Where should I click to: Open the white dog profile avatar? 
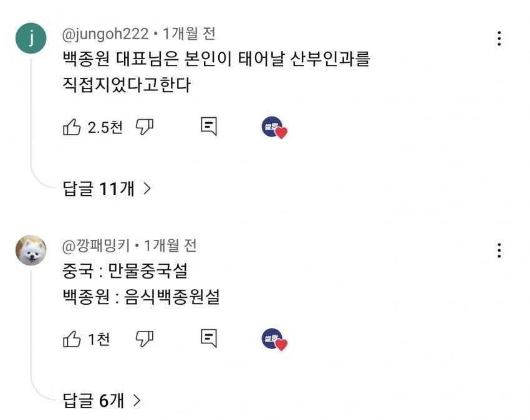31,251
